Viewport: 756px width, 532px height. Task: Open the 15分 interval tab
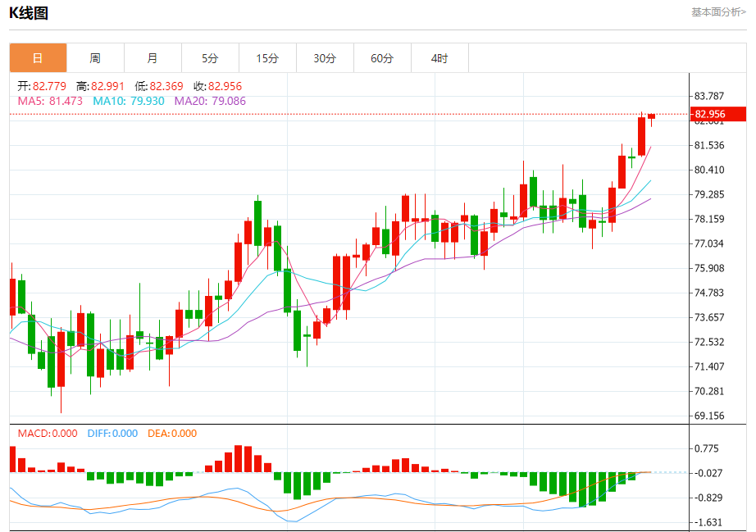pos(267,58)
